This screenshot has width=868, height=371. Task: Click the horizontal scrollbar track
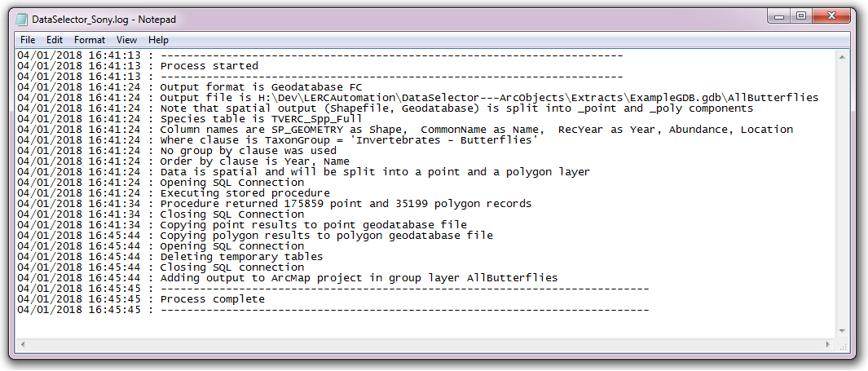pos(426,344)
